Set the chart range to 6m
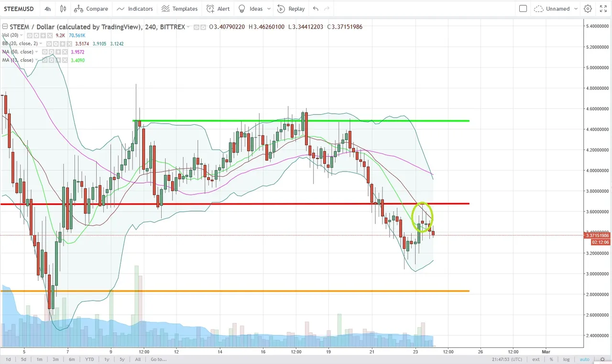 72,359
